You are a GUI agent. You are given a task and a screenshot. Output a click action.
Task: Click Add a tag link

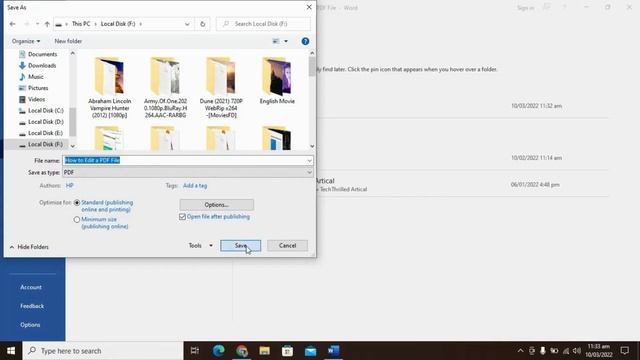[195, 186]
